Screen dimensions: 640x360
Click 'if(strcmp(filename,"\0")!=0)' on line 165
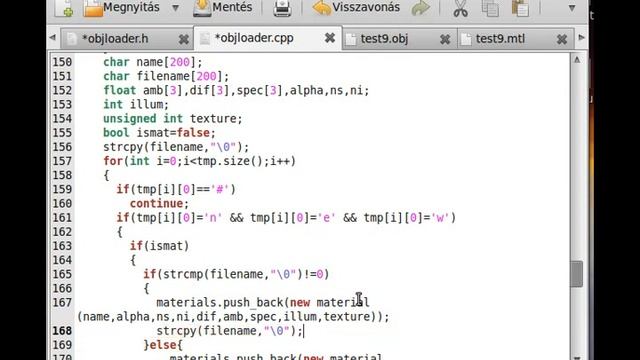[x=236, y=274]
